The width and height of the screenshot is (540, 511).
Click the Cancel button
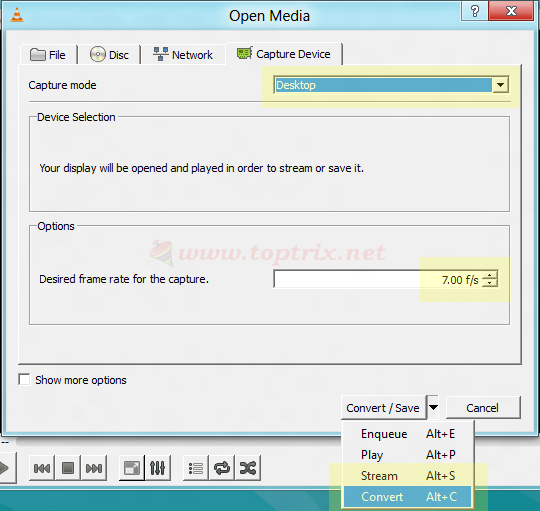click(482, 408)
